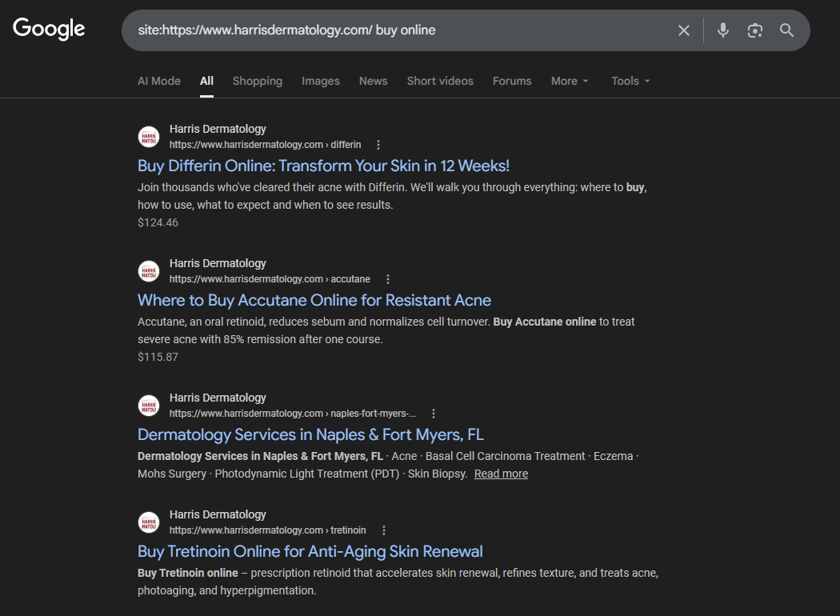Click the Google logo

49,29
